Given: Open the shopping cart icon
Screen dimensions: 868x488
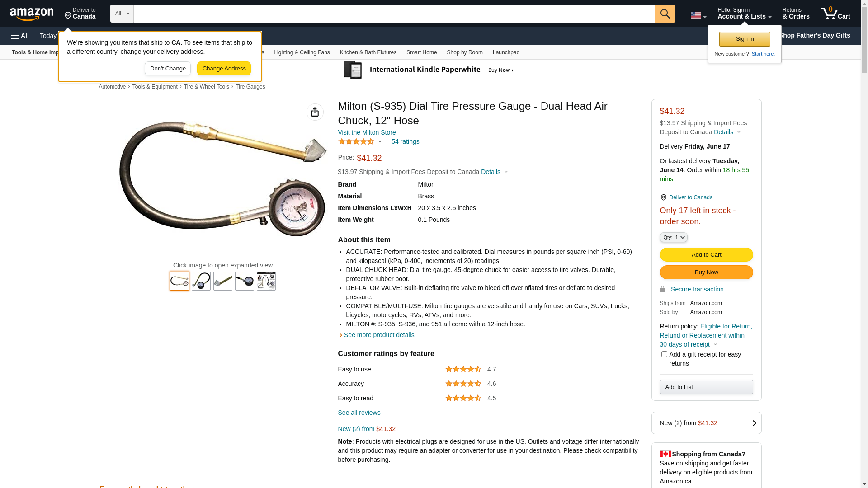Looking at the screenshot, I should [x=835, y=14].
